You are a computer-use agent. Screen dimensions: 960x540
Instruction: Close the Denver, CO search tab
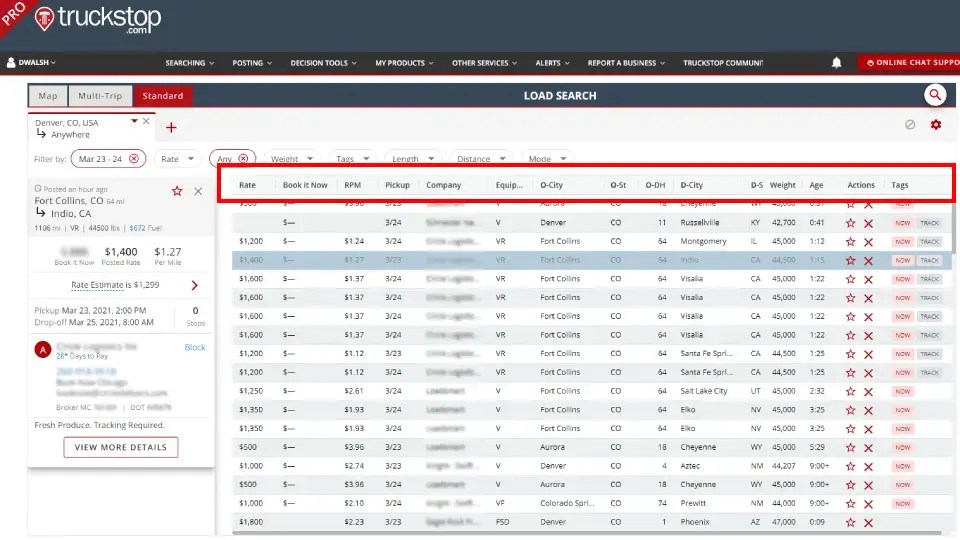click(146, 121)
